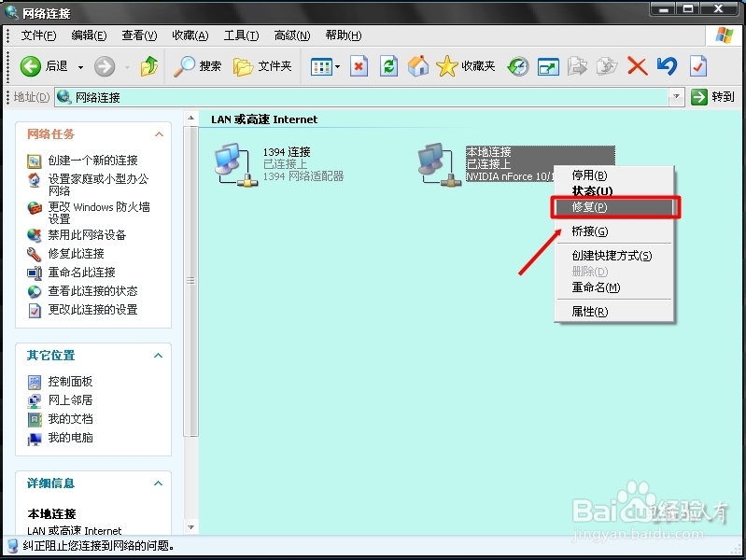Choose 停用(B) in context menu
The image size is (746, 560).
click(589, 175)
